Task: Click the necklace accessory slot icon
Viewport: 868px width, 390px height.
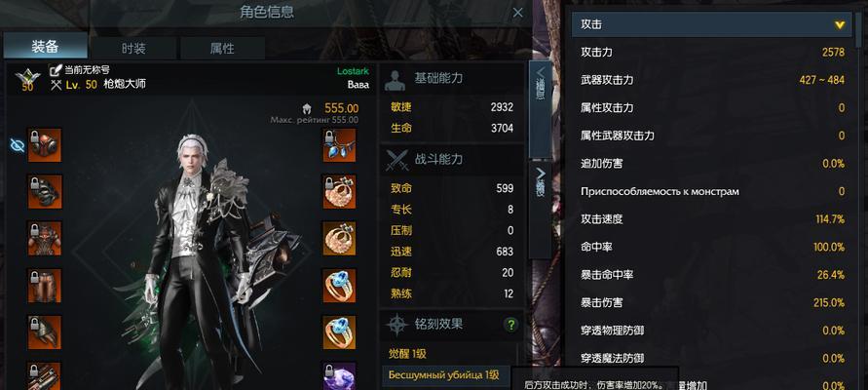Action: tap(339, 145)
